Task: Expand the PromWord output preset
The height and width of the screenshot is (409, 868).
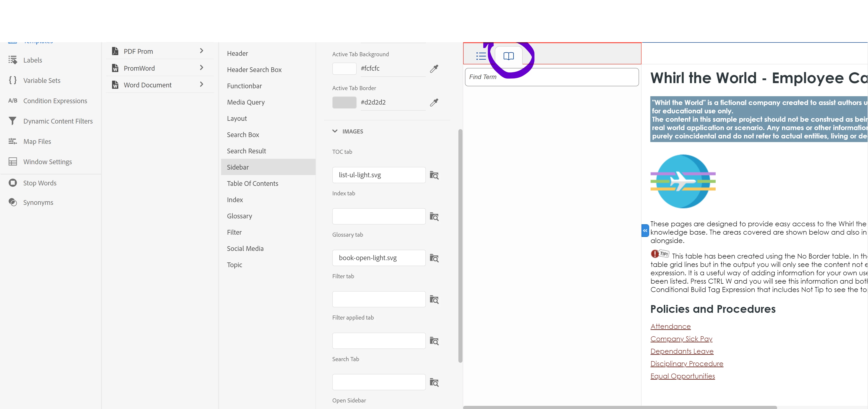Action: 201,68
